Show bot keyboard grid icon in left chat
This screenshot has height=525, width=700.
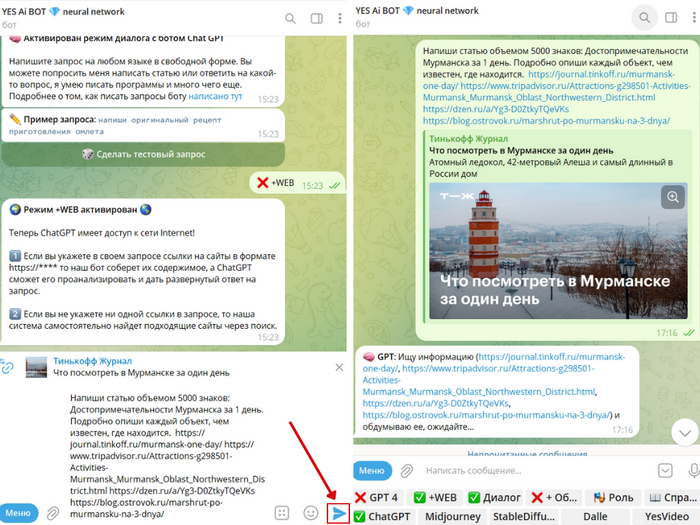282,513
